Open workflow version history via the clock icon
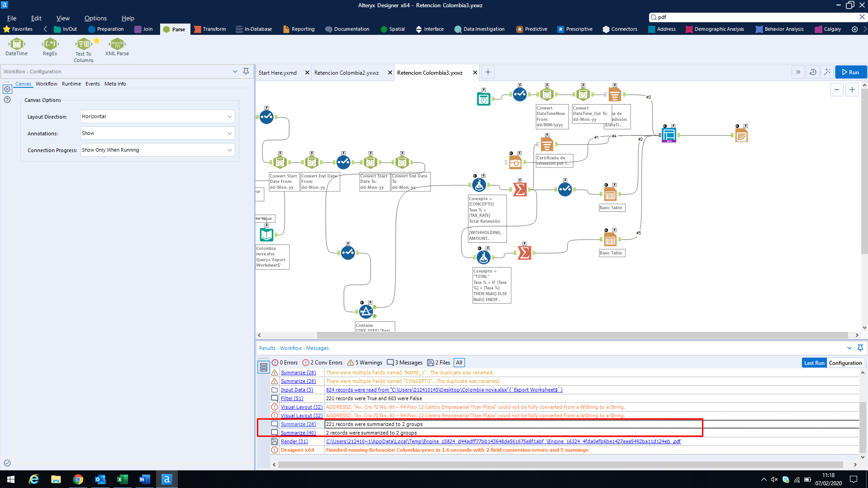 coord(813,72)
